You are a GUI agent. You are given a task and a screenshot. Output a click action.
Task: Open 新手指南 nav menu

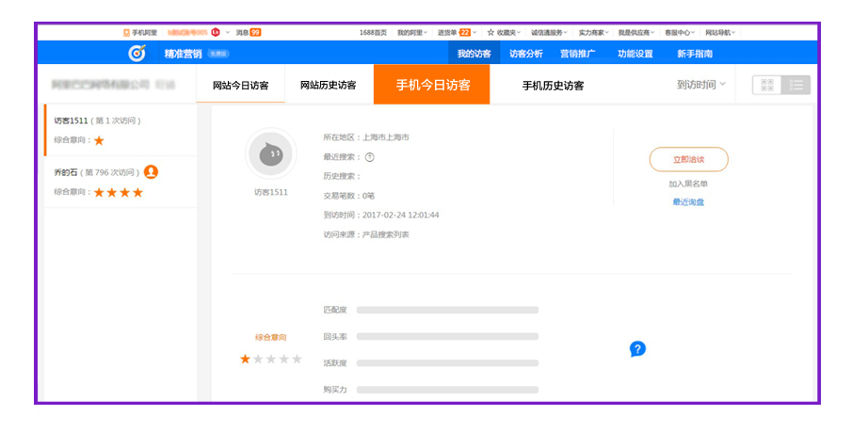695,54
